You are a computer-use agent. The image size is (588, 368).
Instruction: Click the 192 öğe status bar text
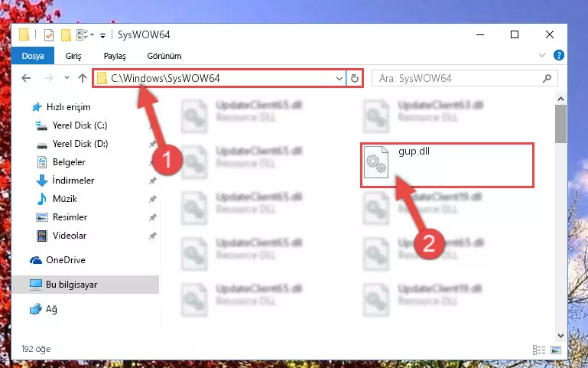(36, 349)
